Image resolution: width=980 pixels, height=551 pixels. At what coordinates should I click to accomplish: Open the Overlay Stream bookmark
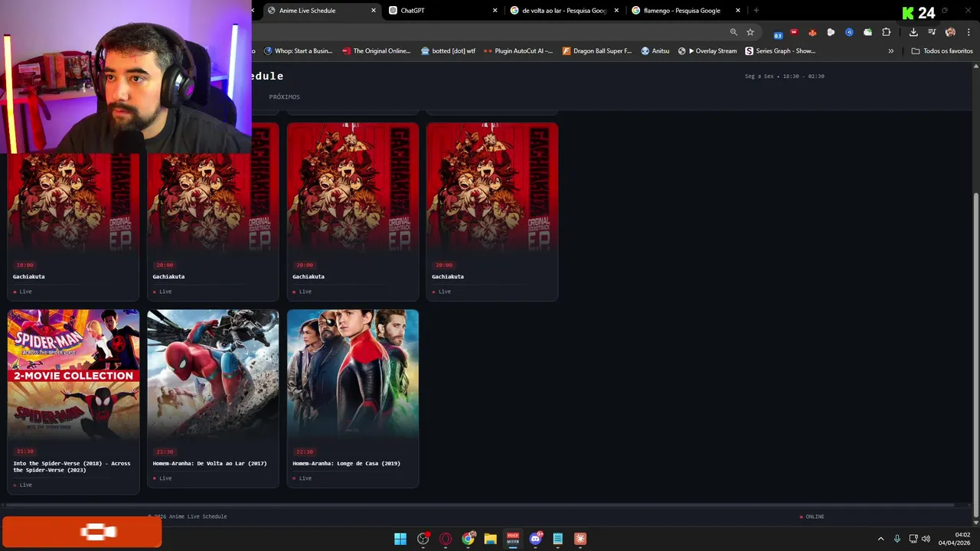707,51
